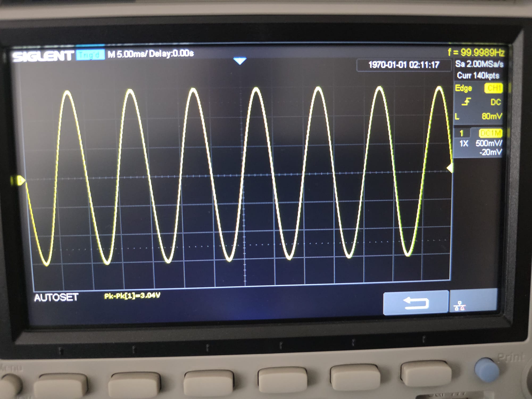Tap the network LAN status icon

pos(460,306)
